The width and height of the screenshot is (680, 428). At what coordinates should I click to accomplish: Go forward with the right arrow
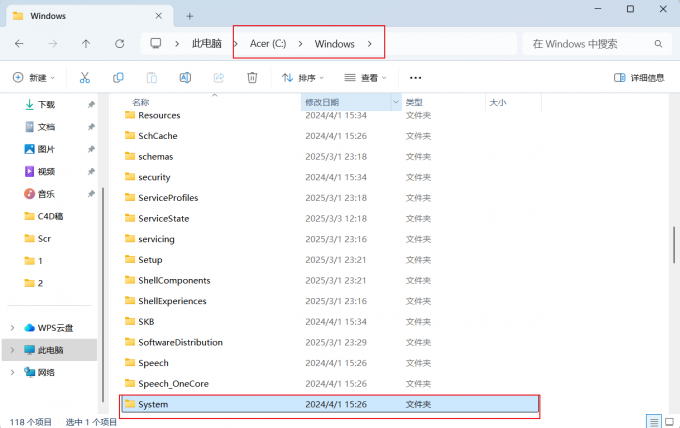(x=52, y=44)
